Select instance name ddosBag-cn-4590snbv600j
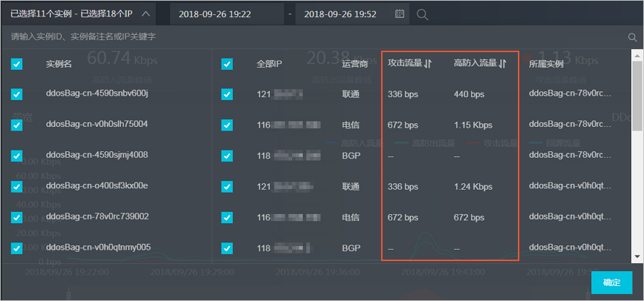 point(97,93)
